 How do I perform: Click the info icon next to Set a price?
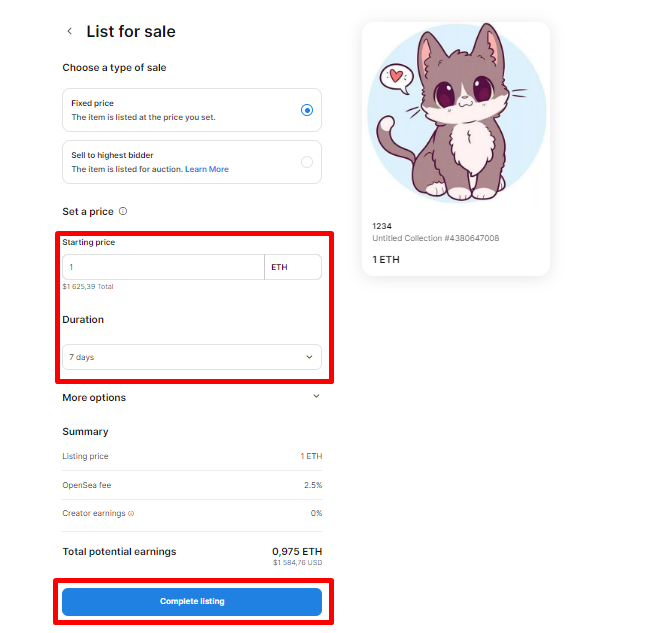(x=123, y=212)
